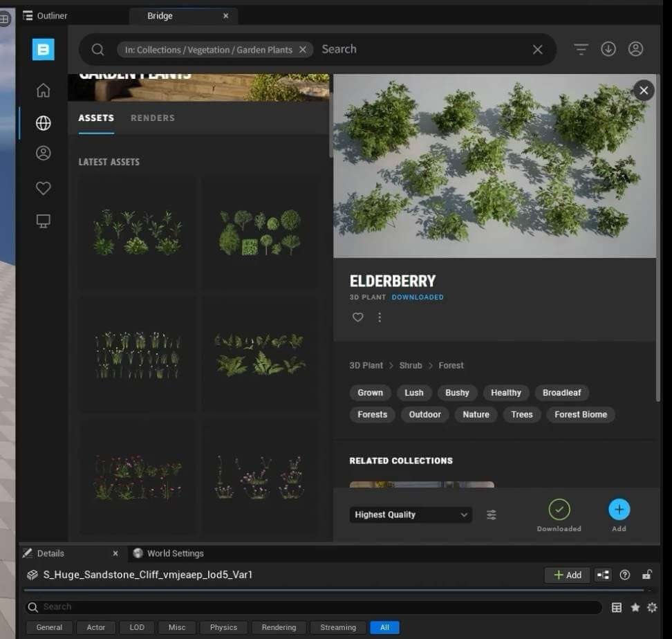The width and height of the screenshot is (672, 639).
Task: Filter Details by General
Action: 49,627
